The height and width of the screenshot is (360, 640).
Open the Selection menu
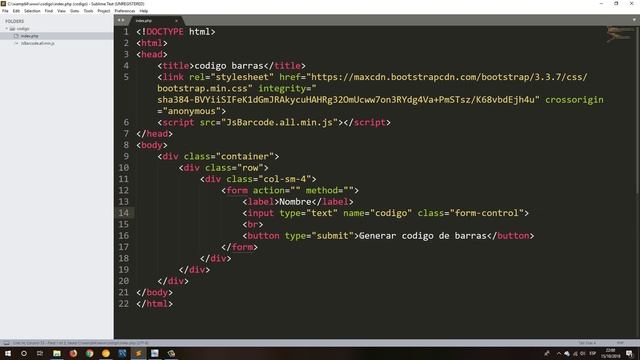tap(32, 11)
